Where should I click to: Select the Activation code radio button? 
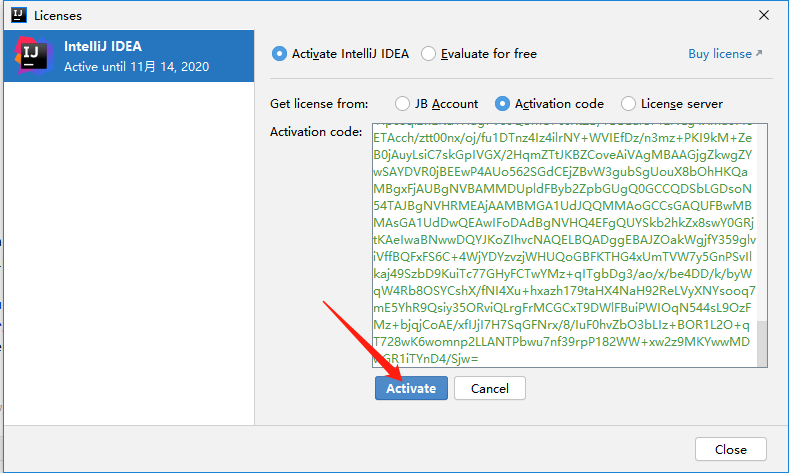549,104
